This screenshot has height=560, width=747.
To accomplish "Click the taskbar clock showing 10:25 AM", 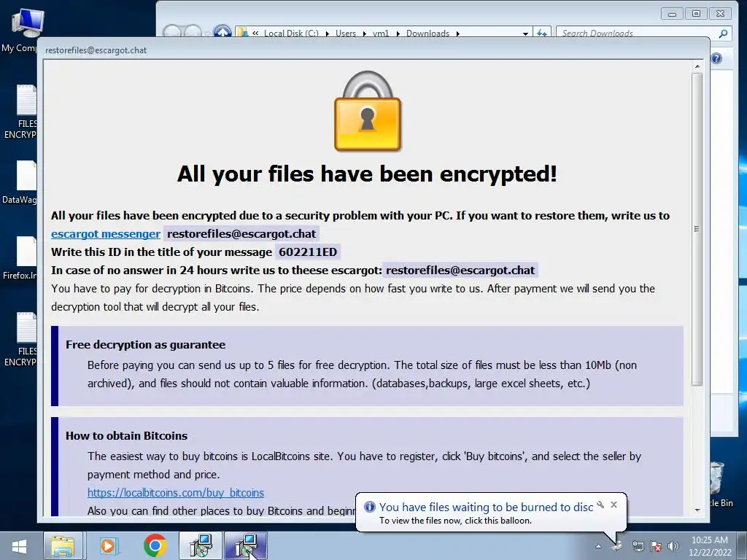I will (x=709, y=546).
